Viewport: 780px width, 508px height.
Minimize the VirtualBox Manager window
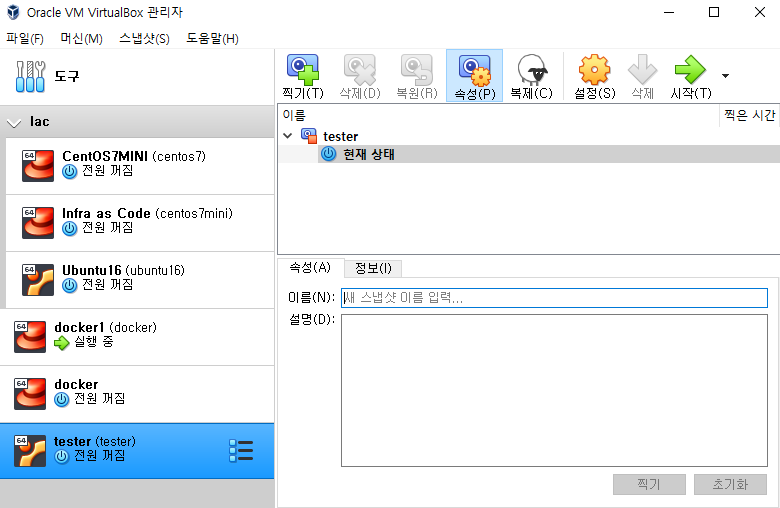click(669, 12)
